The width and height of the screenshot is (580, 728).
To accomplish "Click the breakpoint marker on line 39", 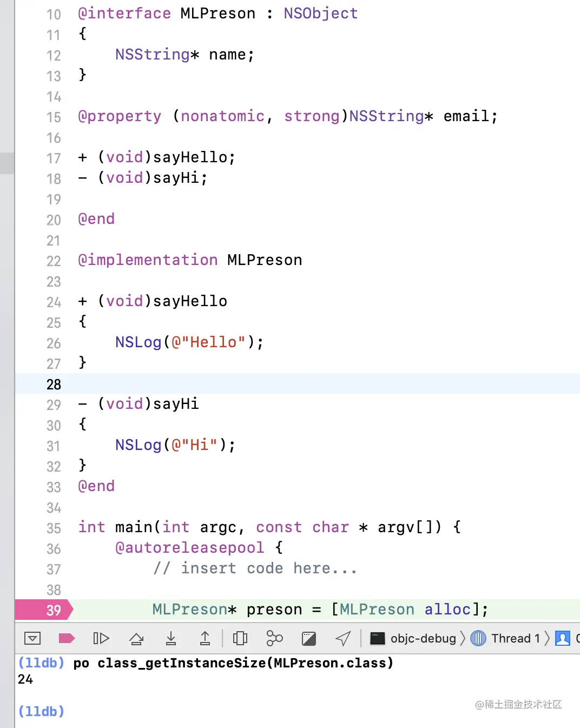I will tap(44, 610).
